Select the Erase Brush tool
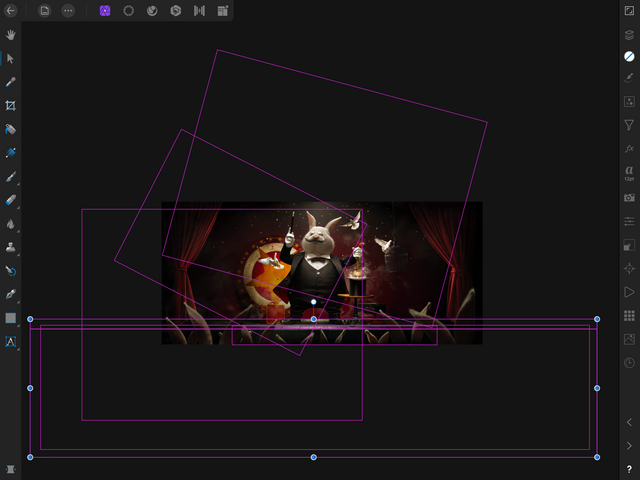640x480 pixels. pyautogui.click(x=11, y=200)
